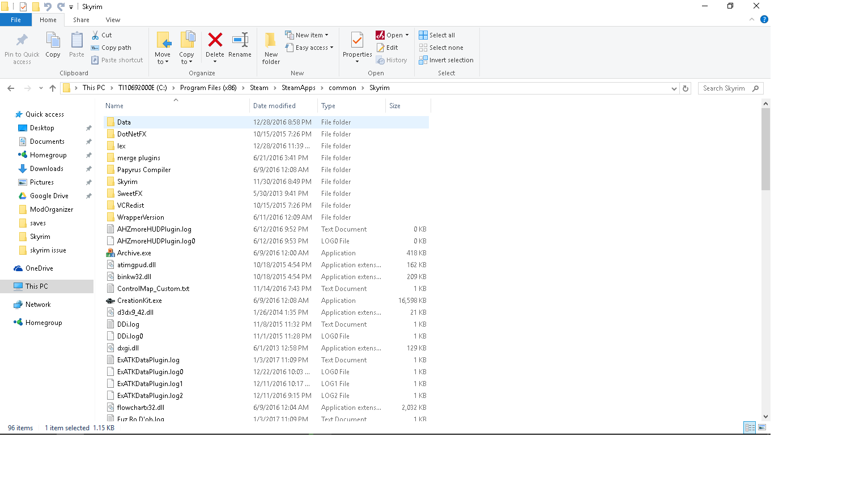868x488 pixels.
Task: Switch to the View ribbon tab
Action: coord(113,20)
